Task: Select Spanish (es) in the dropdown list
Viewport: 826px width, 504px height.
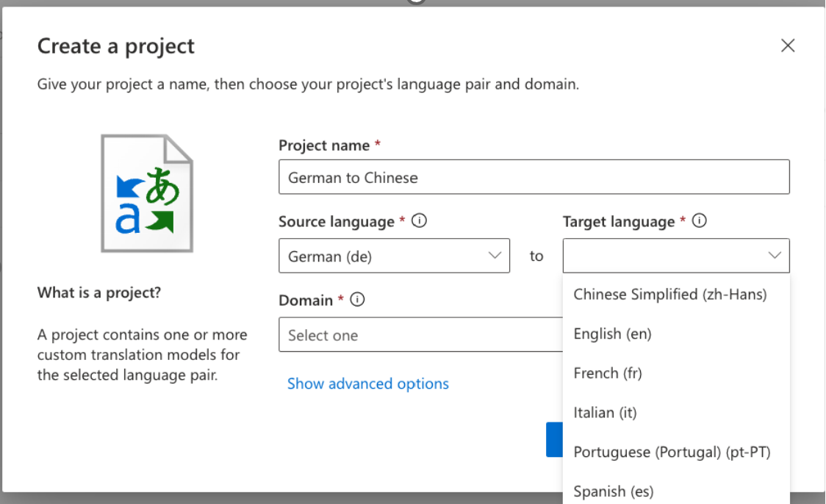Action: [613, 491]
